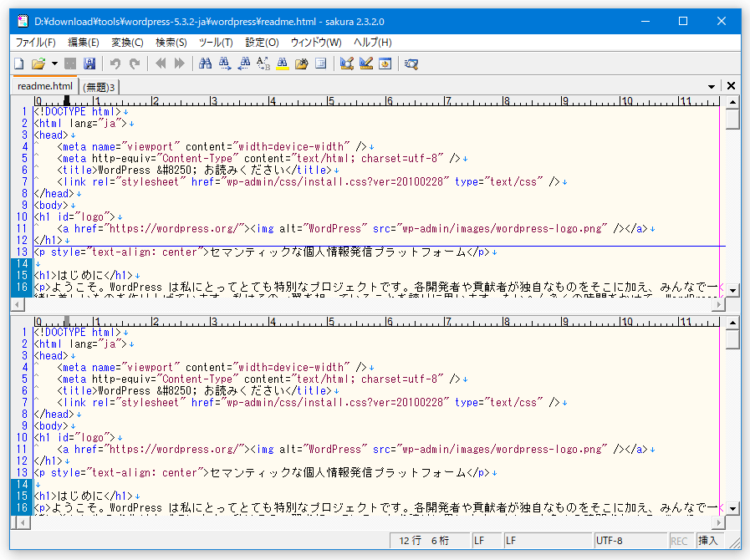The width and height of the screenshot is (750, 560).
Task: Click upper pane <body> line
Action: (54, 205)
